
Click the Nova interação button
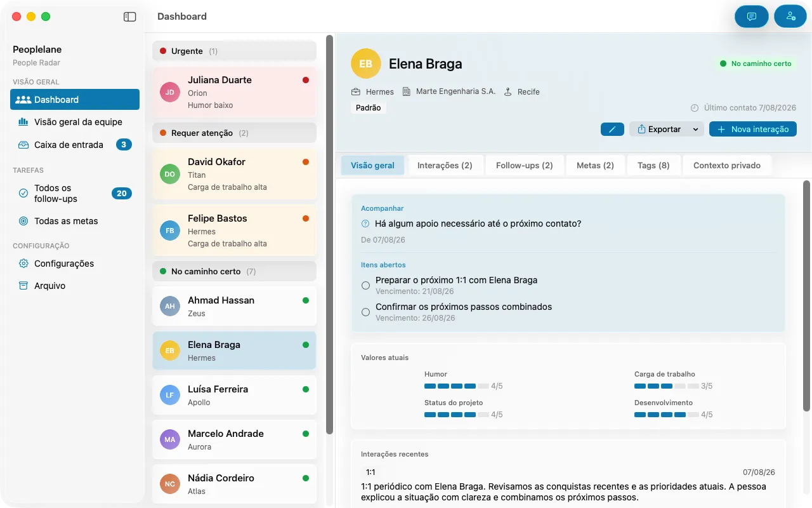(x=752, y=129)
